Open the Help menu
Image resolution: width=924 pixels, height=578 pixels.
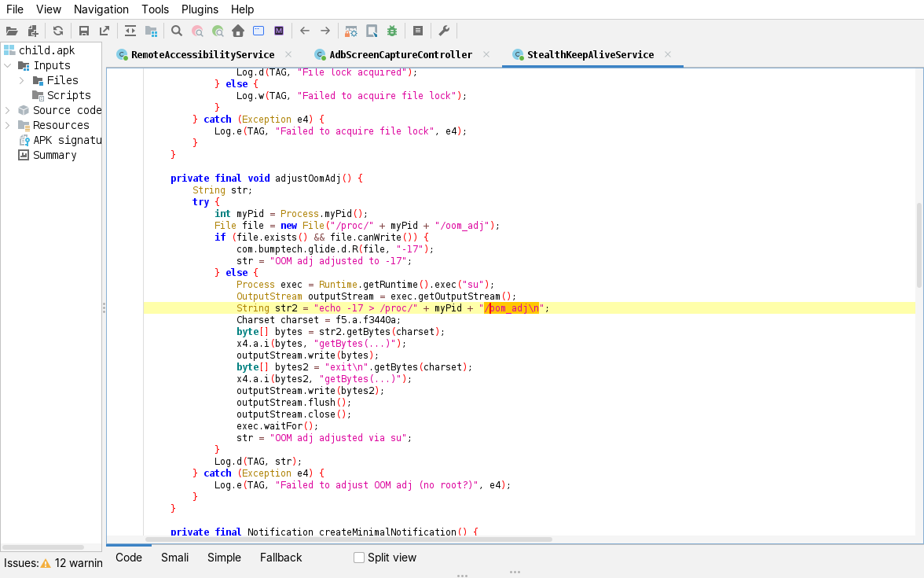point(242,9)
